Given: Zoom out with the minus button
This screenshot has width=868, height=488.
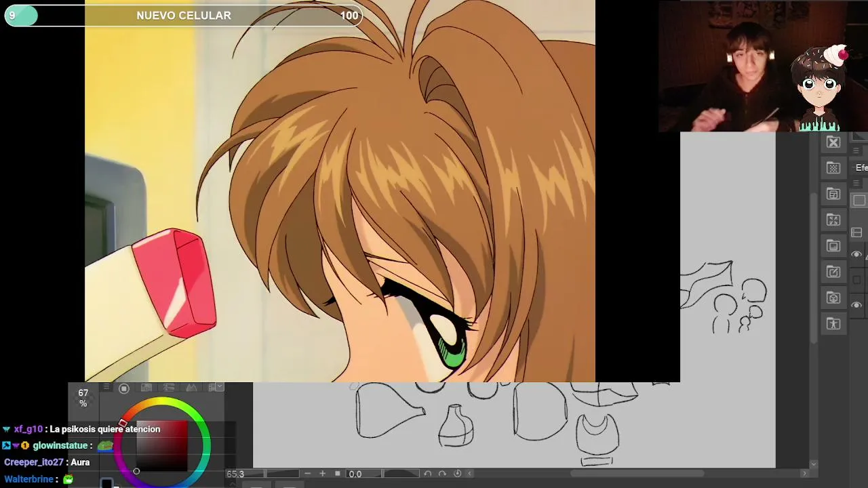Looking at the screenshot, I should click(308, 474).
